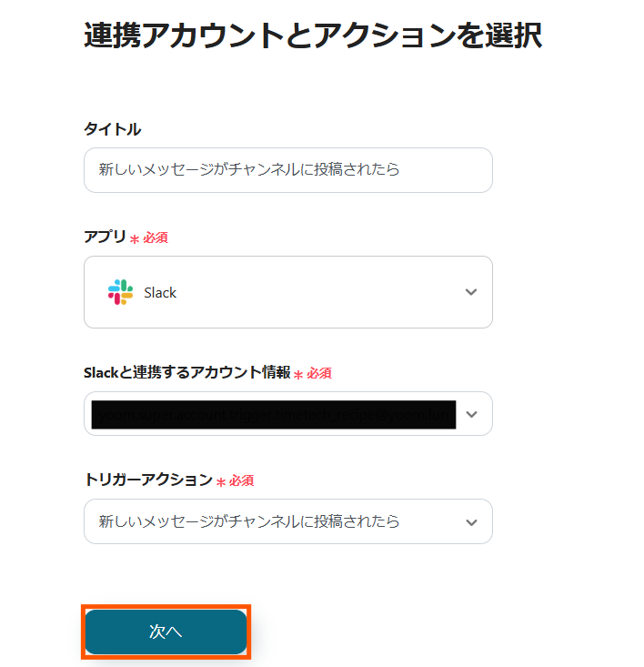Screen dimensions: 644x667
Task: Click the トリガーアクション field label
Action: point(147,480)
